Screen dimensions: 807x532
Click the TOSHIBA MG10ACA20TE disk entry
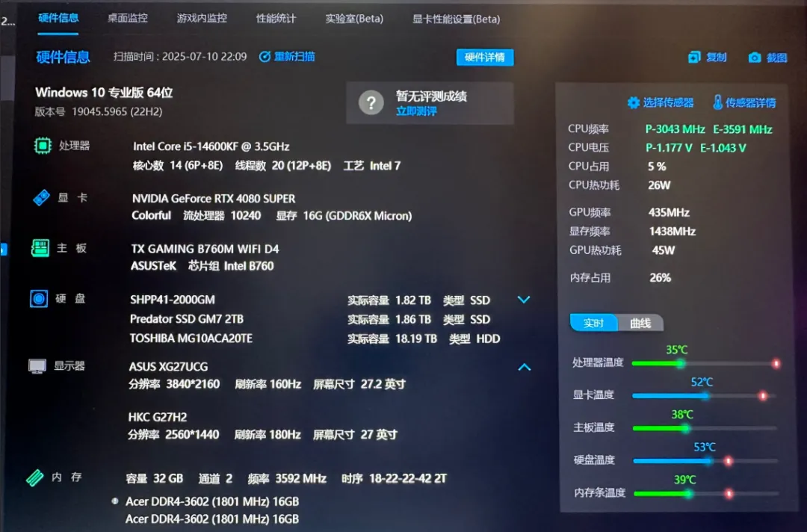(x=191, y=338)
